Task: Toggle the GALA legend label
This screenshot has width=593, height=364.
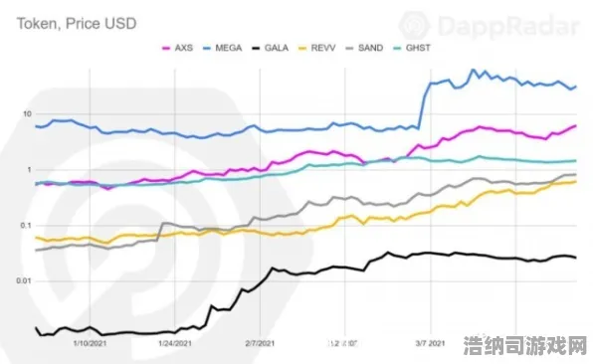Action: (x=277, y=48)
